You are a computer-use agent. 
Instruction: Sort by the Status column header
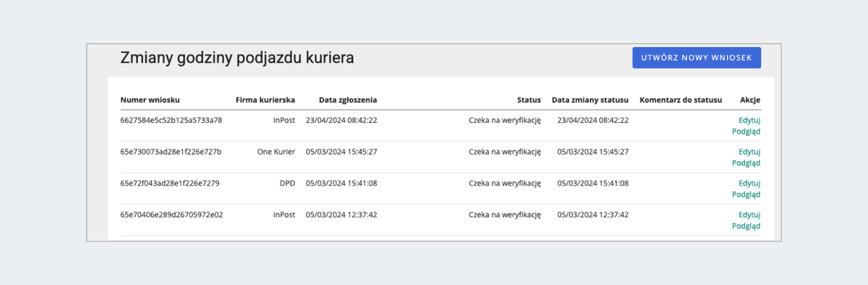[529, 100]
